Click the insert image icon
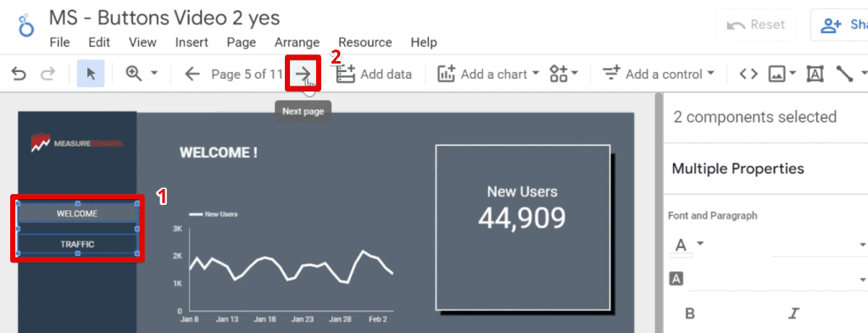Viewport: 868px width, 333px height. pos(777,74)
